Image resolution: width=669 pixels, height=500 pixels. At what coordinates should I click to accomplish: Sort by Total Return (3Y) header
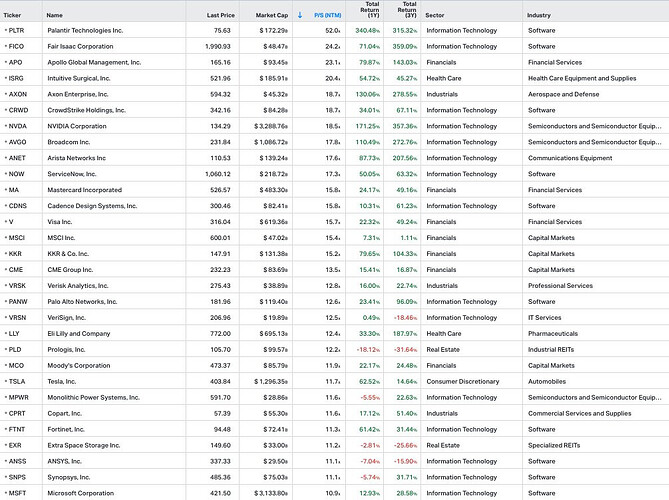pyautogui.click(x=407, y=9)
